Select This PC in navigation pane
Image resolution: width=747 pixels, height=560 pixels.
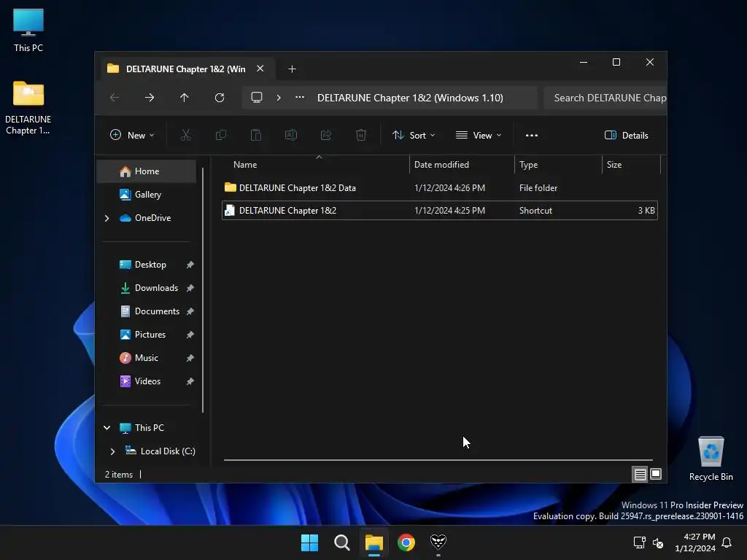149,427
